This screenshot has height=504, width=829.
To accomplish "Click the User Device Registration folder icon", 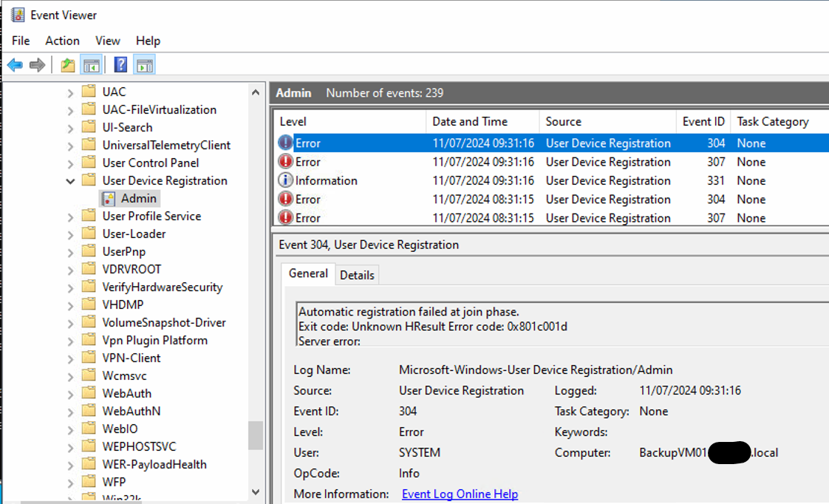I will [89, 180].
